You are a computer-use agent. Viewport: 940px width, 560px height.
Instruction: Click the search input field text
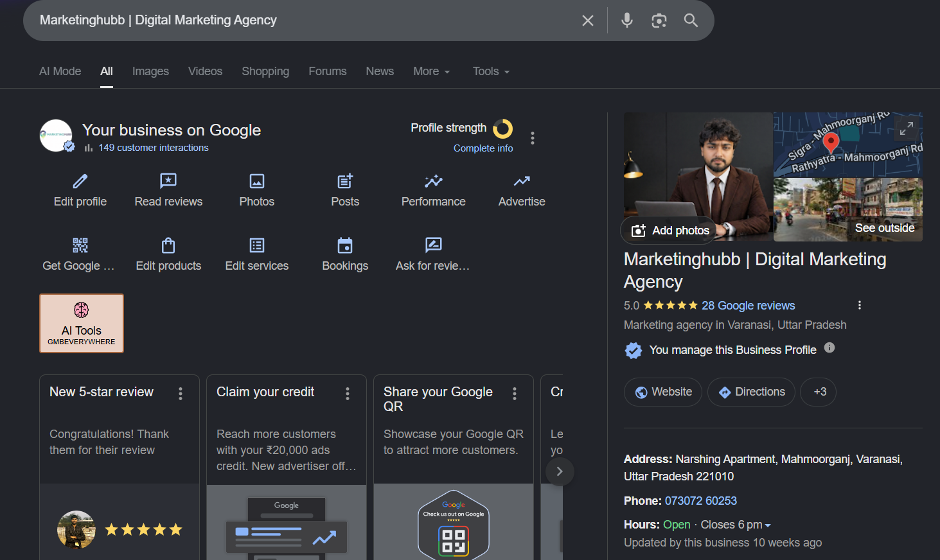tap(158, 21)
